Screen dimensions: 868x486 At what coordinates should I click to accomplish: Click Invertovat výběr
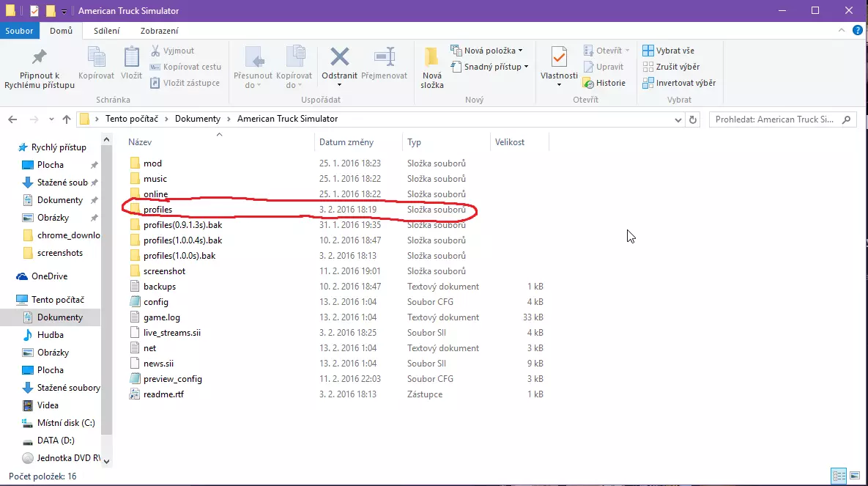click(679, 83)
